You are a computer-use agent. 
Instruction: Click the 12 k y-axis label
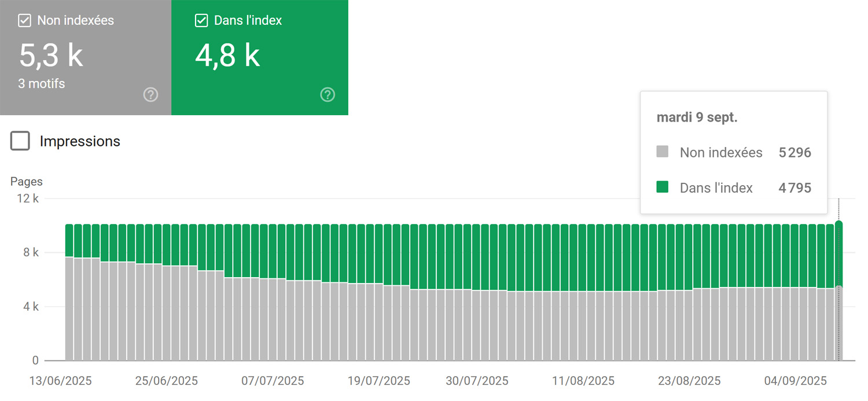(28, 198)
